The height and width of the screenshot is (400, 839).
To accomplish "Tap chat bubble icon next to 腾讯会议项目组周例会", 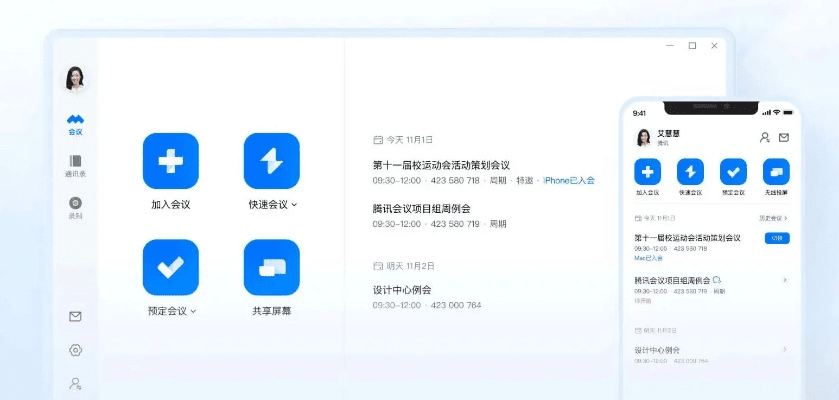I will coord(718,280).
